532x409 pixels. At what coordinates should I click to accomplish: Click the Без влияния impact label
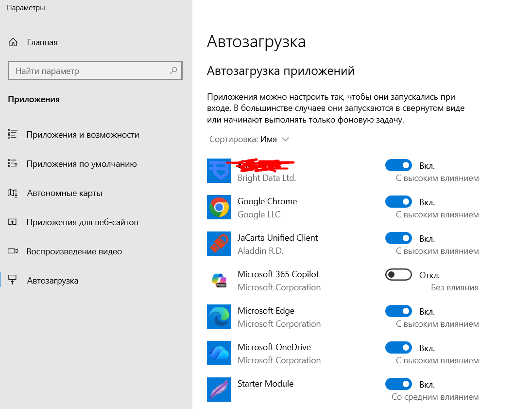tap(455, 287)
